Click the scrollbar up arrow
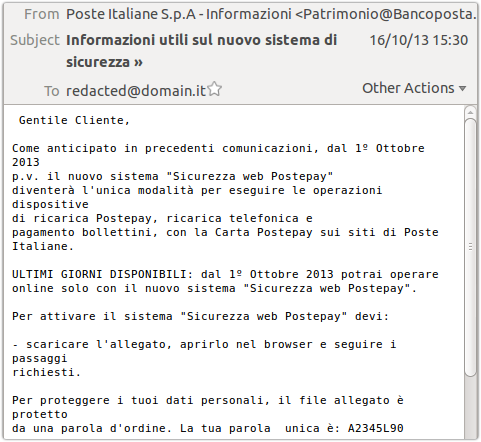This screenshot has width=481, height=442. point(470,112)
